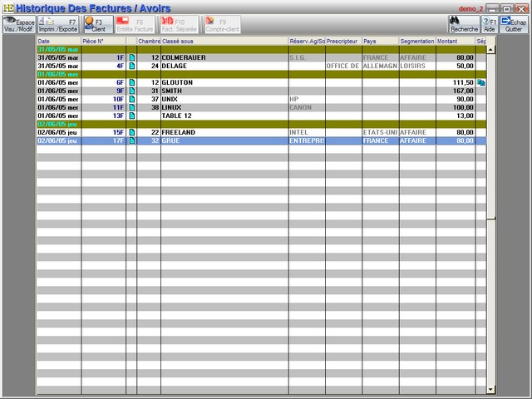Viewport: 532px width, 399px height.
Task: Sort by the Date column header
Action: (x=59, y=41)
